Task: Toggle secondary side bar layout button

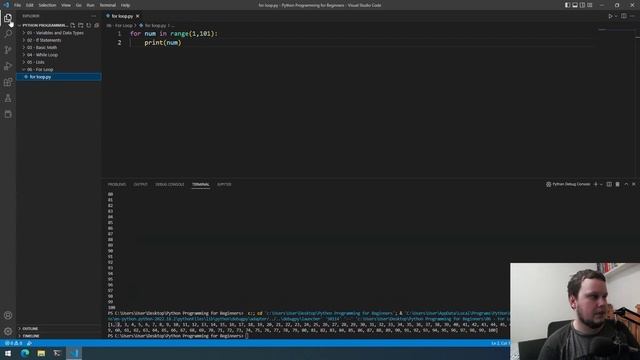Action: (x=582, y=5)
